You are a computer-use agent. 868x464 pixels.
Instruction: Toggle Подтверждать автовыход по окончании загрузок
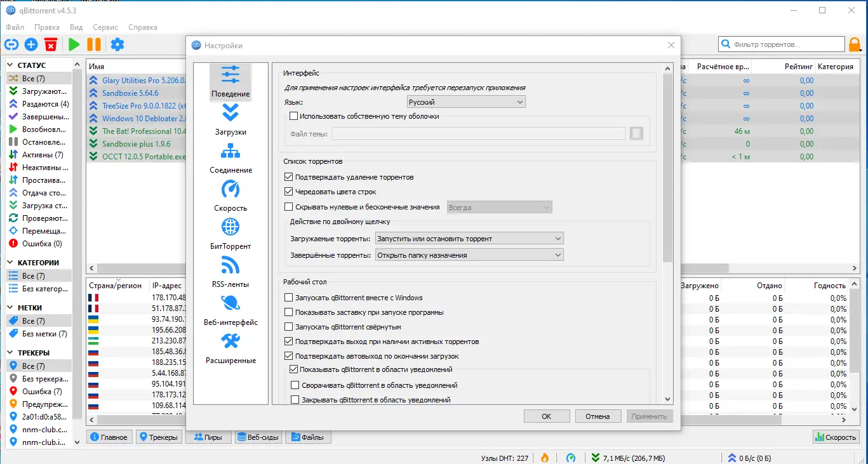pos(289,356)
